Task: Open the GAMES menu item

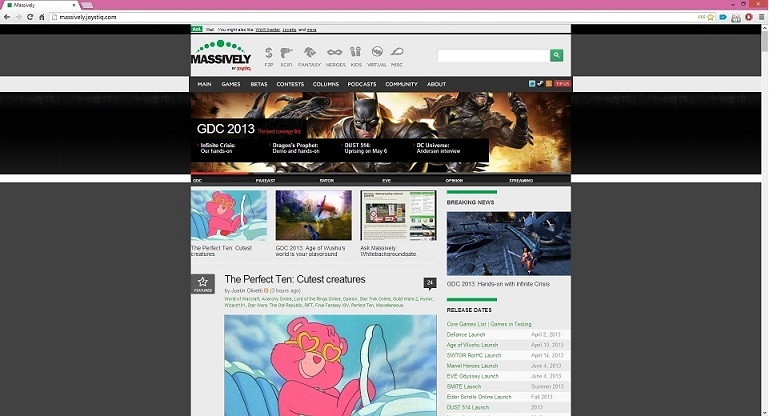Action: (231, 84)
